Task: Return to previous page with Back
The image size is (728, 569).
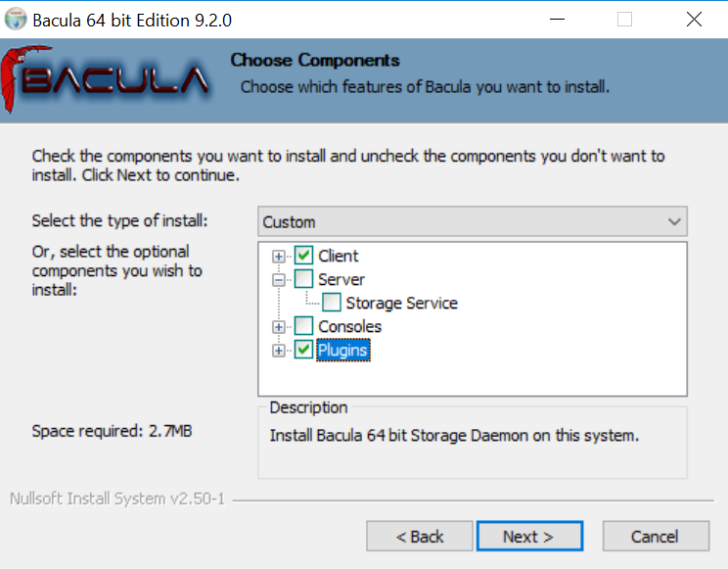Action: [x=419, y=537]
